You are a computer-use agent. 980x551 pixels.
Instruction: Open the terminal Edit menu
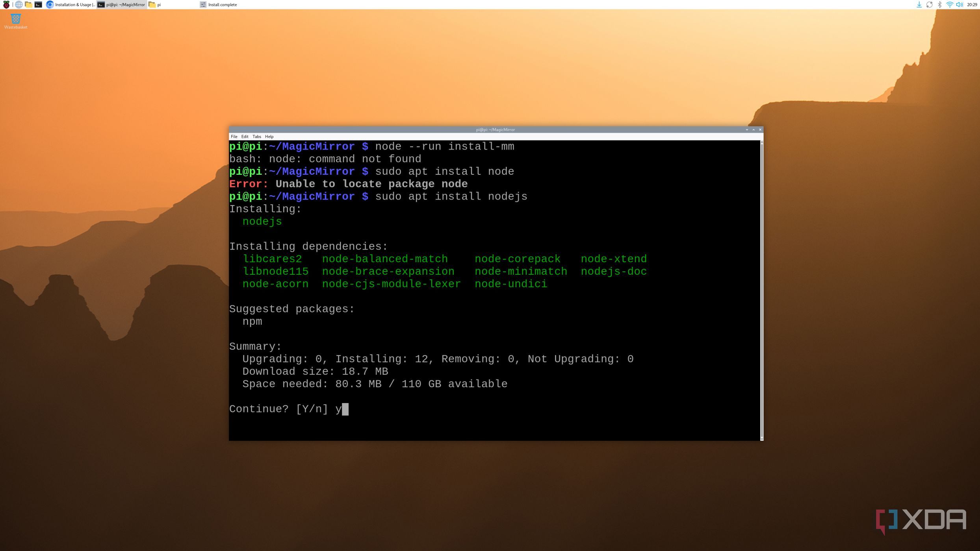click(x=245, y=137)
